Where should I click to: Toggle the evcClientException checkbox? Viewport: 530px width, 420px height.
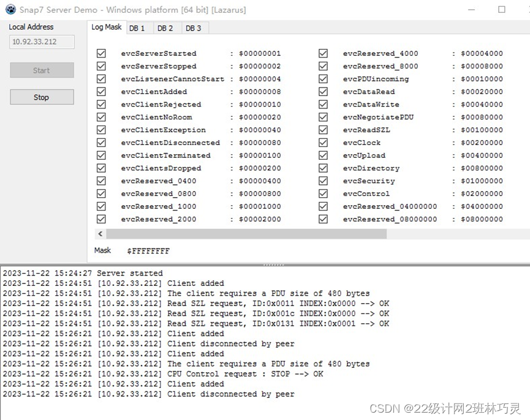(101, 130)
